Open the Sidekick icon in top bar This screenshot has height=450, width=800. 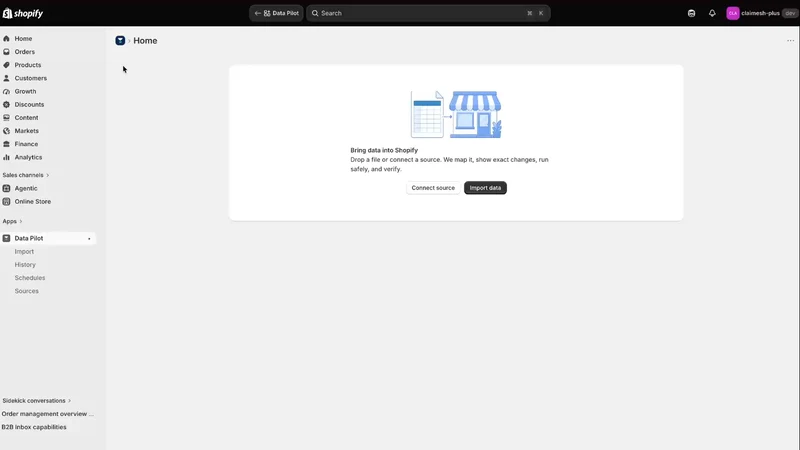click(x=691, y=13)
